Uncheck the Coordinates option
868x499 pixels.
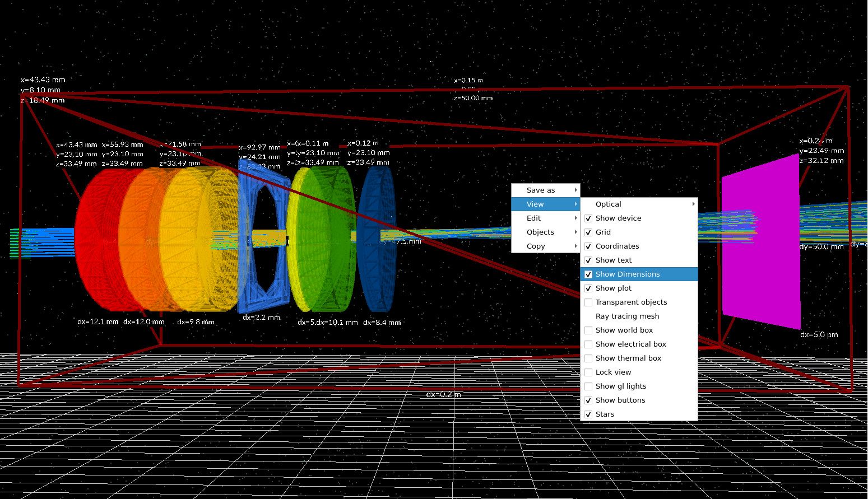(618, 246)
